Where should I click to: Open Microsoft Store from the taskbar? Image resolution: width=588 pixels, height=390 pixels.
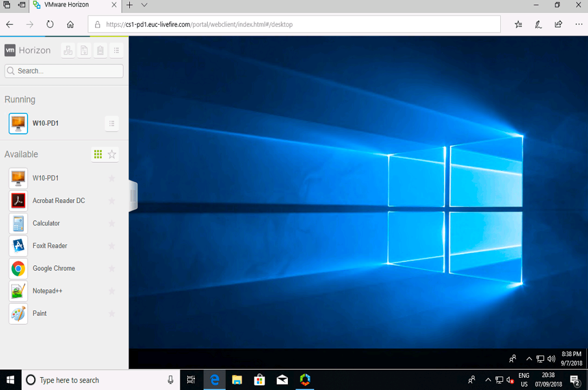pyautogui.click(x=259, y=380)
